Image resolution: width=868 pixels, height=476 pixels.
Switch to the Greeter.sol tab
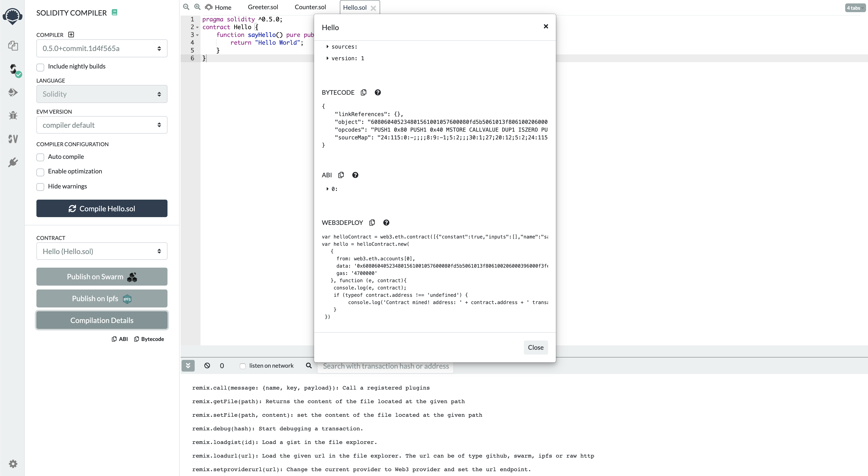263,7
